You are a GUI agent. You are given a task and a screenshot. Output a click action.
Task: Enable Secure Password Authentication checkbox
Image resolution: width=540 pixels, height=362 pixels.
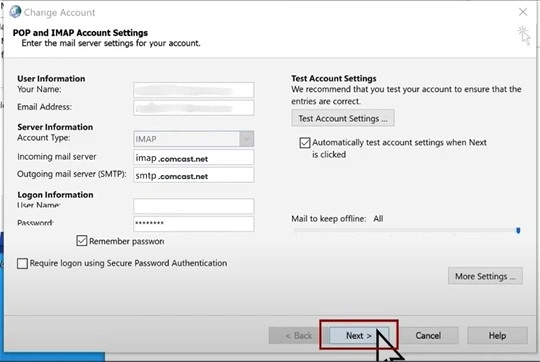22,263
